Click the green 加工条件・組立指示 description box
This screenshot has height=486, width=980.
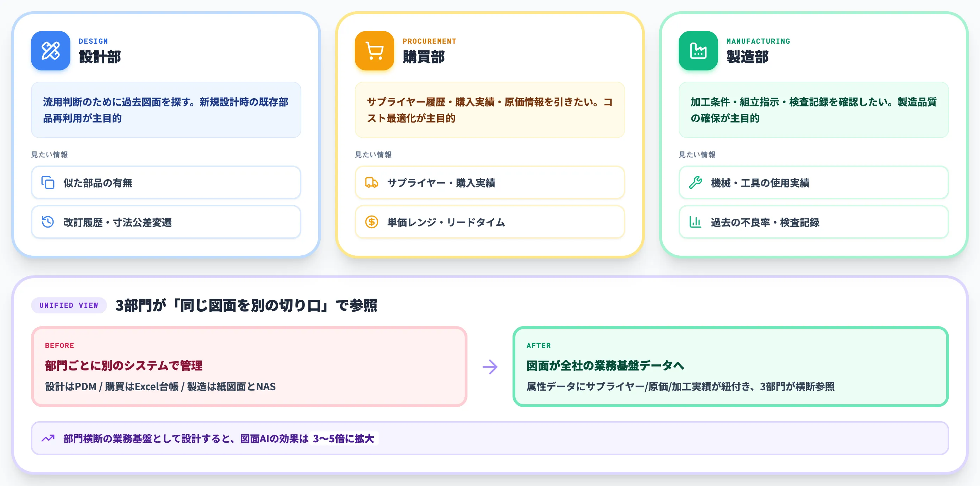pos(813,110)
